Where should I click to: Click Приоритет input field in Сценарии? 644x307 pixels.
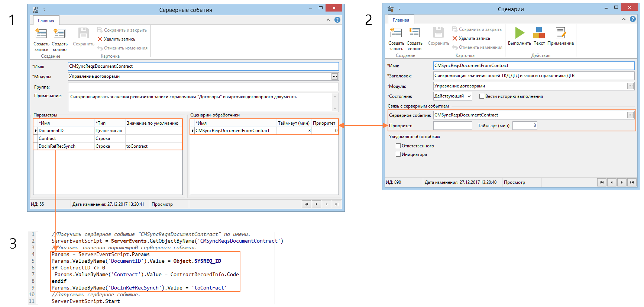453,125
